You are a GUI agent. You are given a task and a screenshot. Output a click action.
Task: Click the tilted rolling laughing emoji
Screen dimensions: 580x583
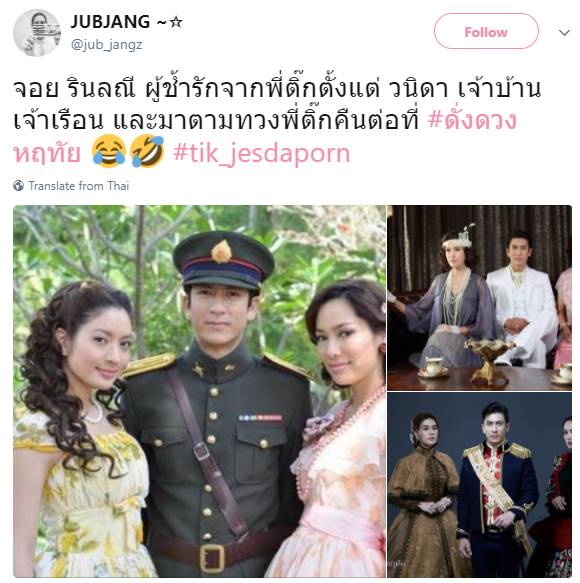click(147, 151)
